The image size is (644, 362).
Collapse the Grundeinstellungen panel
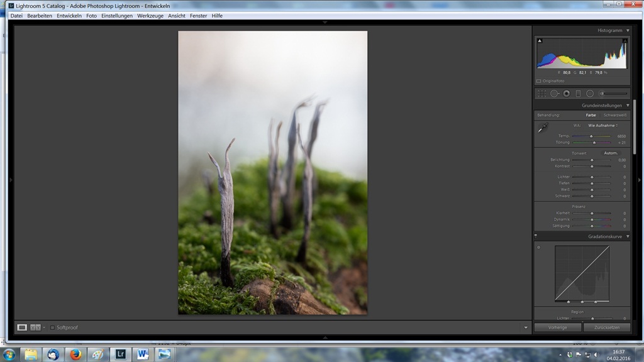628,106
